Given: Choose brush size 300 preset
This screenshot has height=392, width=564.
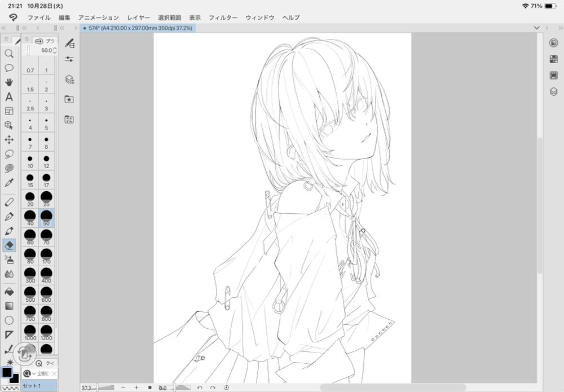Looking at the screenshot, I should (x=30, y=275).
